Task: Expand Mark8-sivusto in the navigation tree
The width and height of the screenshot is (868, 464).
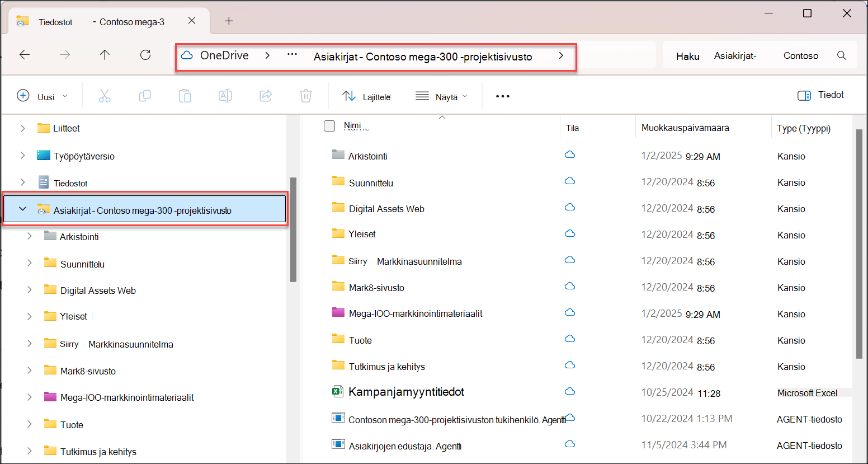Action: (x=30, y=370)
